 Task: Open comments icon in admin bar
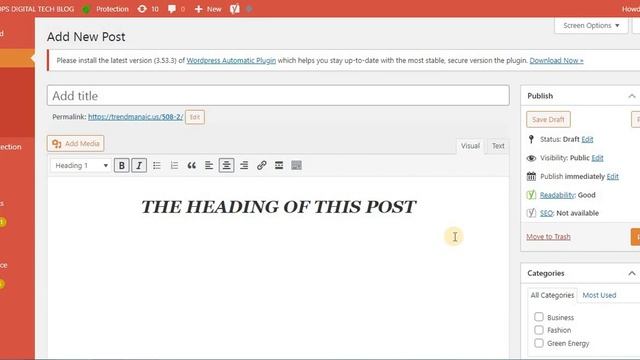click(176, 9)
